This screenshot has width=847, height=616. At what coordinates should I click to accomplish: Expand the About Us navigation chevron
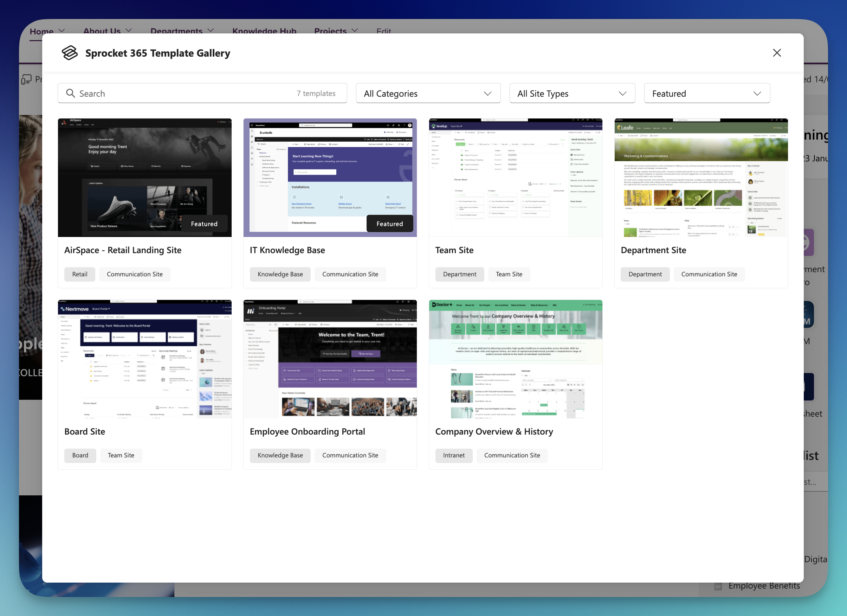pos(129,31)
